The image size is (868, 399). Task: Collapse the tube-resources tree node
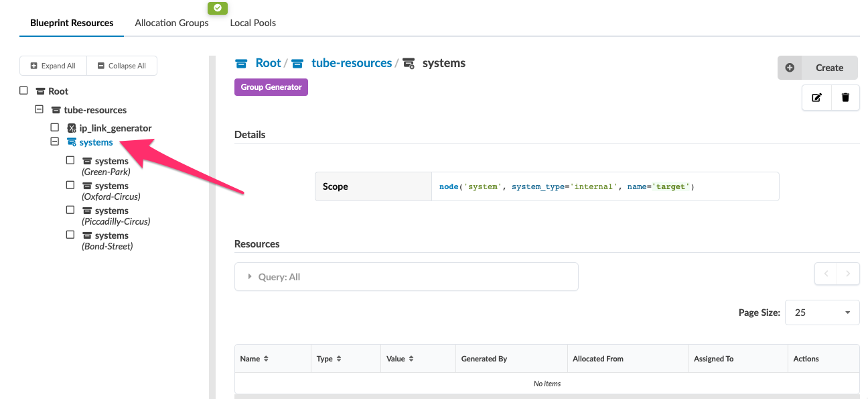click(39, 109)
